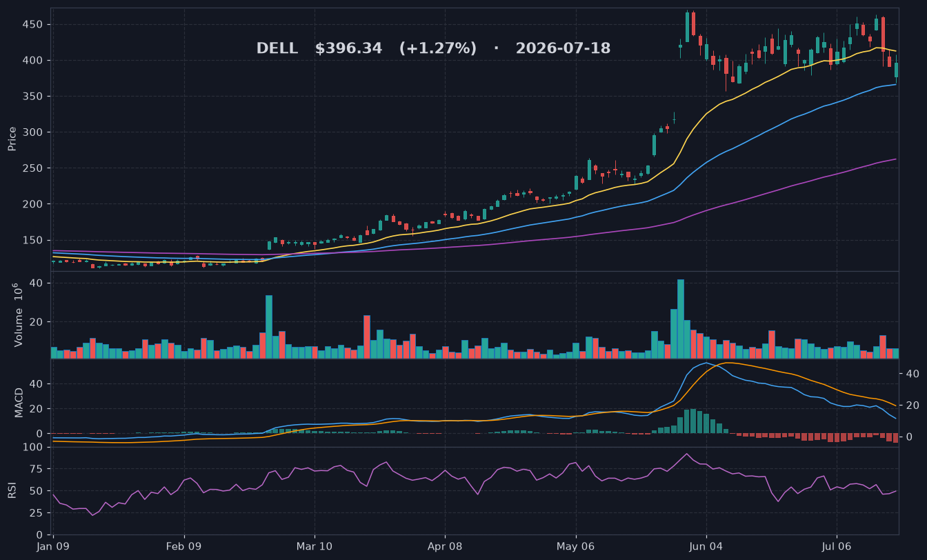Image resolution: width=927 pixels, height=560 pixels.
Task: Click the DELL $396.34 chart title
Action: click(x=433, y=48)
